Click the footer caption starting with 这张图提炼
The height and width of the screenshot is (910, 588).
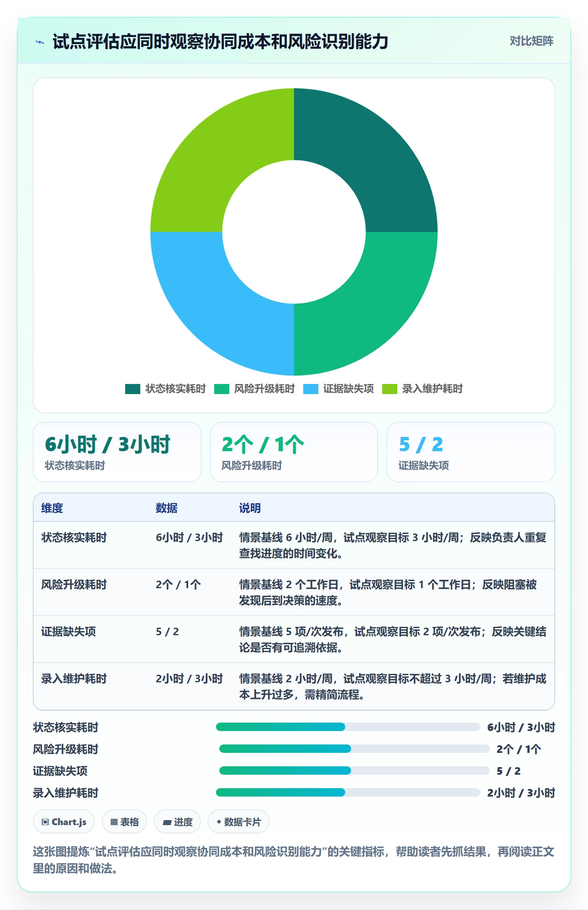coord(294,860)
